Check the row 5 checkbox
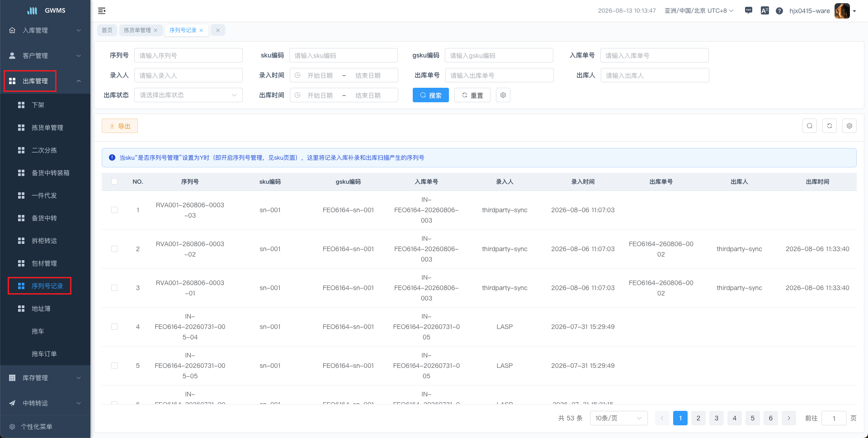This screenshot has width=868, height=438. click(114, 366)
